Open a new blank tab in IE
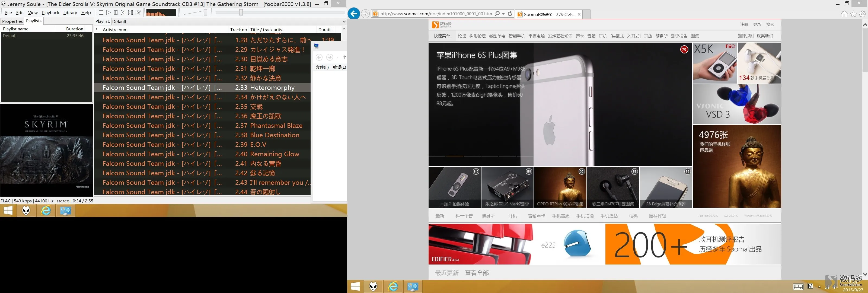This screenshot has height=293, width=868. 587,14
